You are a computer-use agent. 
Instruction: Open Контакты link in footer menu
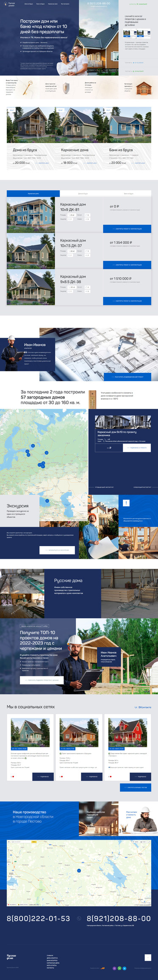[x=50, y=968]
